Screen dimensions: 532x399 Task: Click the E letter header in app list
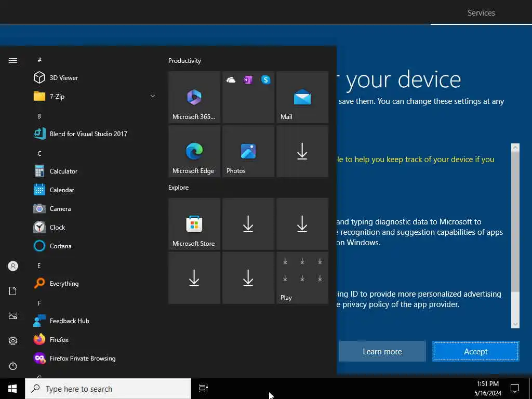point(39,265)
